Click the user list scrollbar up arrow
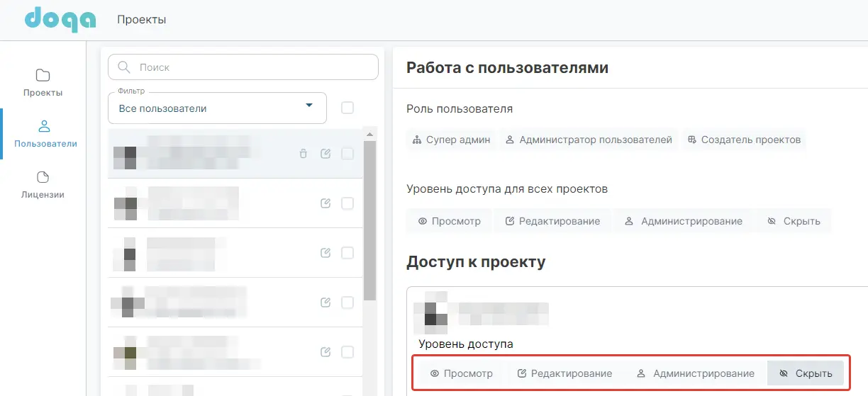The width and height of the screenshot is (868, 396). pyautogui.click(x=369, y=134)
